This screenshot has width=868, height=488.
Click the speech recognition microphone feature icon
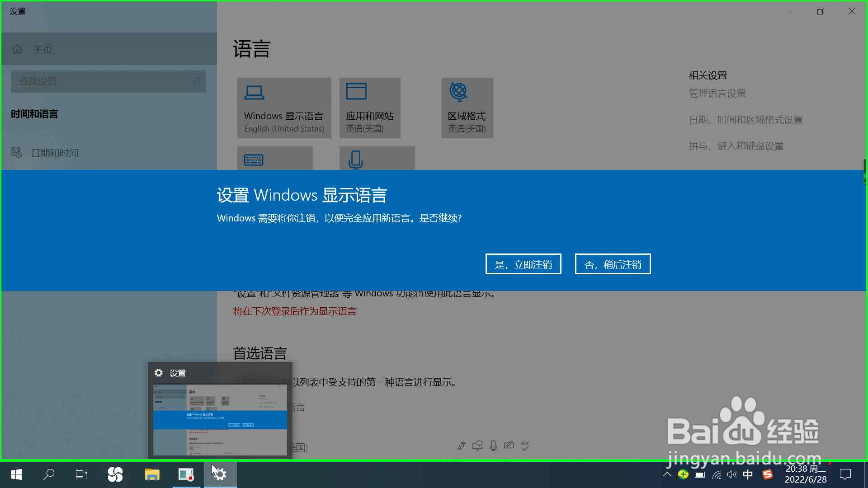(x=493, y=446)
